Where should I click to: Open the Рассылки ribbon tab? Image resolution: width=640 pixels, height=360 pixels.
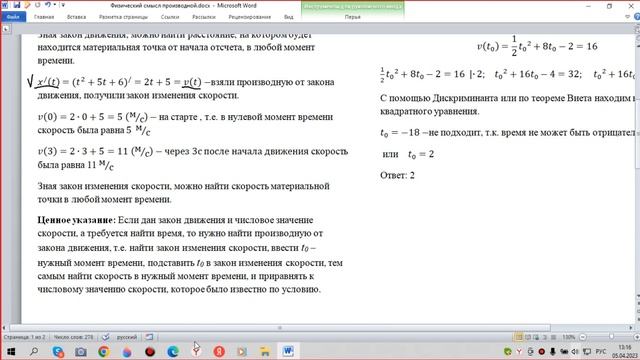tap(203, 17)
